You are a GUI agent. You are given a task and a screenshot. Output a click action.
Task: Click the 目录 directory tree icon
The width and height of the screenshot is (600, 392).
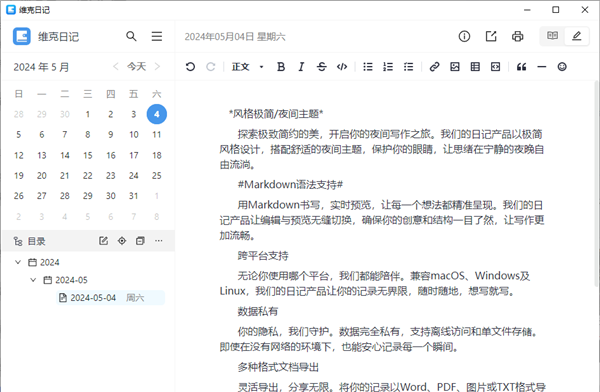click(18, 241)
